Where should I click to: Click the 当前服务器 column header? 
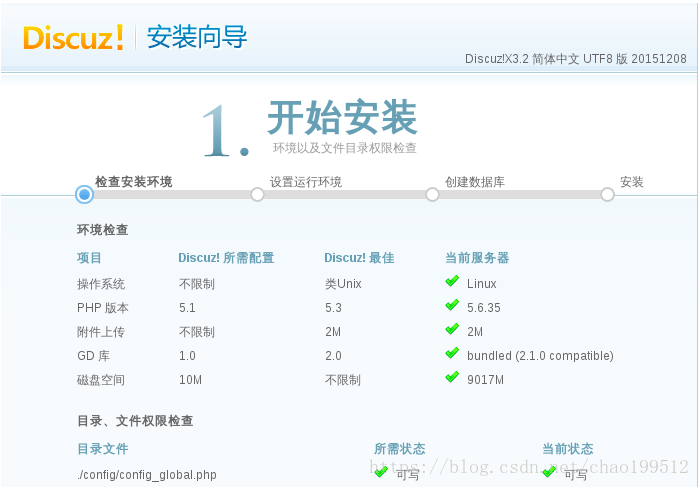[x=477, y=258]
